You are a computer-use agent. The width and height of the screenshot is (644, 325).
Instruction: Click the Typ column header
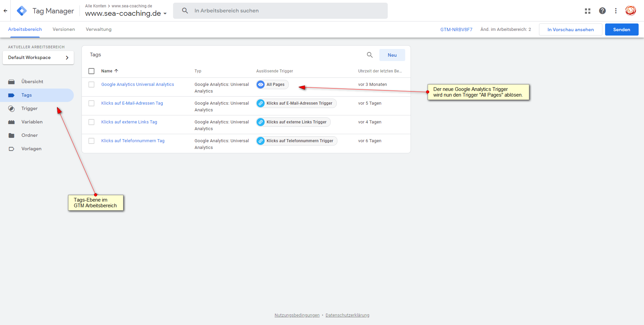coord(198,71)
